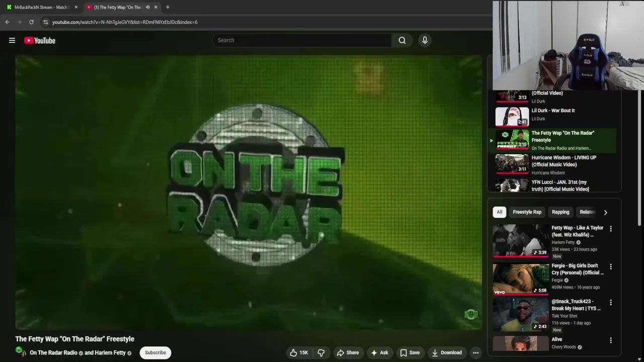Open On The Radar Radio channel link
Viewport: 644px width, 362px height.
click(53, 353)
